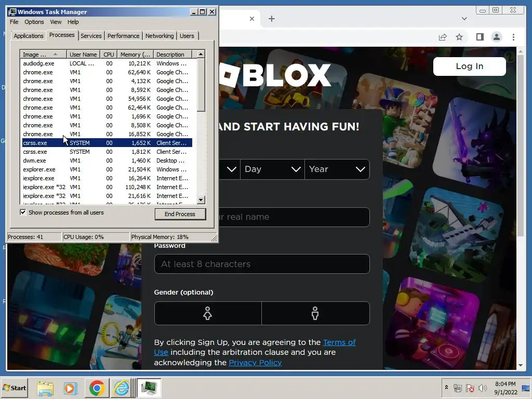Open new Chrome tab with plus icon
The image size is (532, 399).
(271, 19)
